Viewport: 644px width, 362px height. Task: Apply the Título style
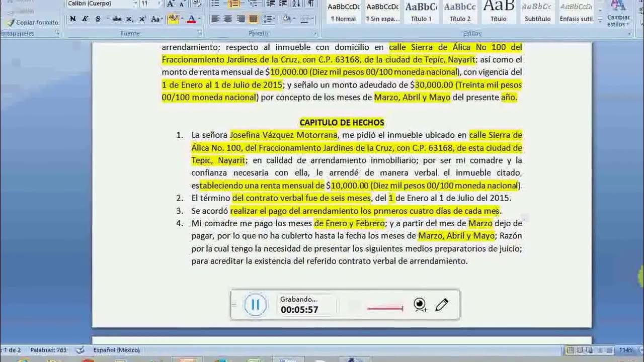pos(499,12)
